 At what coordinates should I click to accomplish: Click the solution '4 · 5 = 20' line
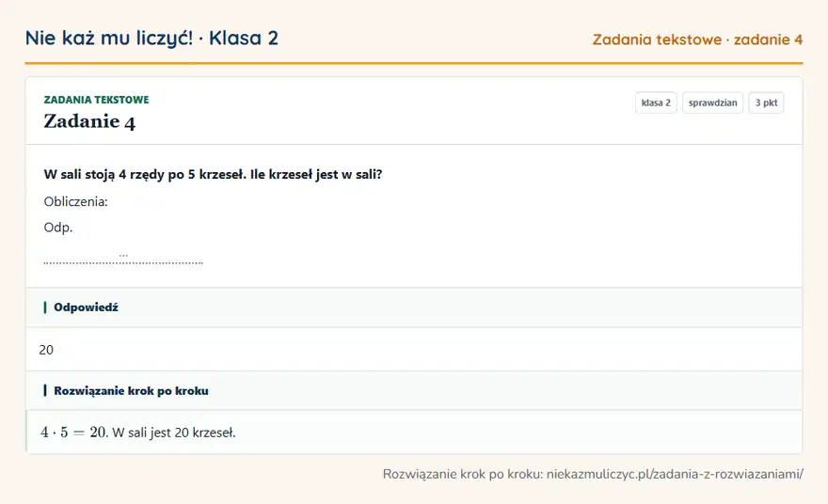coord(138,433)
